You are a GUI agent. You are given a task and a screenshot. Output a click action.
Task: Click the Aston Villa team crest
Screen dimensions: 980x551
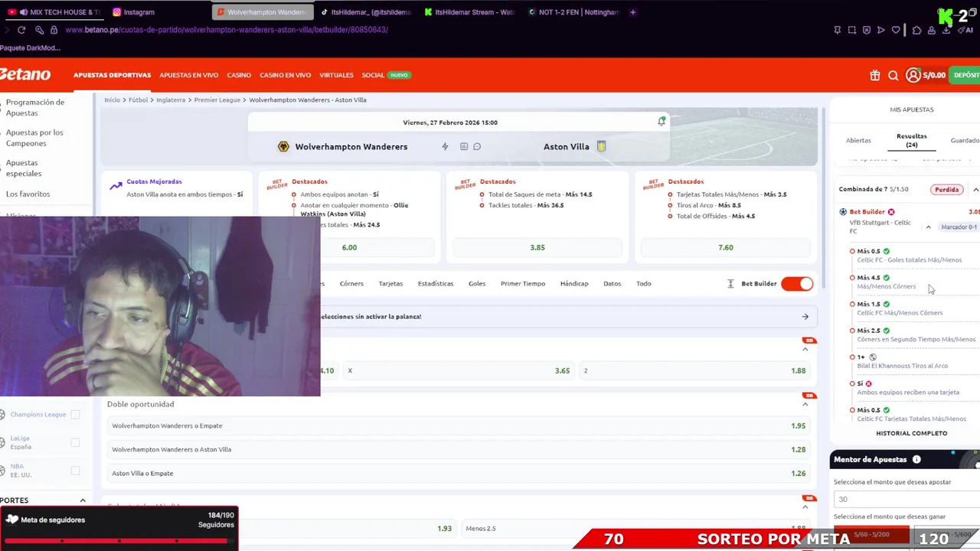pos(601,146)
